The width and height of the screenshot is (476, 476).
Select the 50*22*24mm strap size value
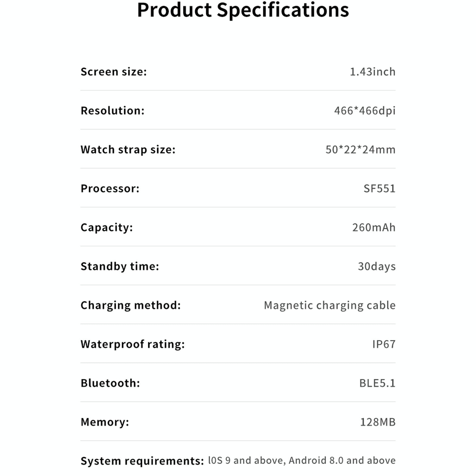point(360,150)
